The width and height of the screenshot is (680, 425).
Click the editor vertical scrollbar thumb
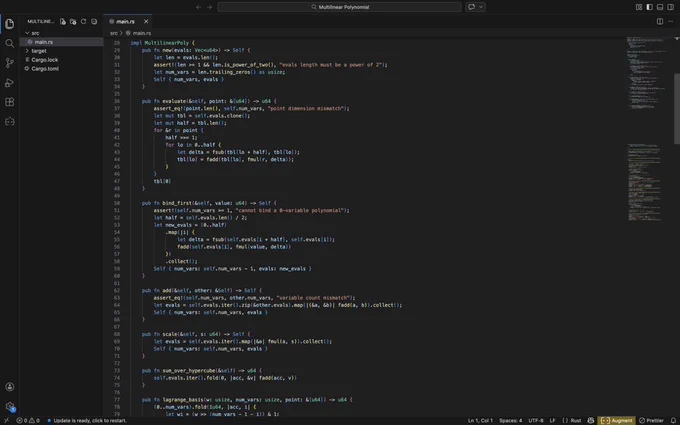tap(677, 108)
